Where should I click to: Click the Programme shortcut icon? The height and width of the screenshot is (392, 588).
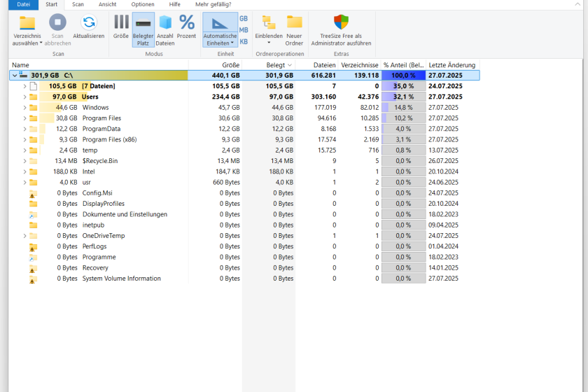33,258
